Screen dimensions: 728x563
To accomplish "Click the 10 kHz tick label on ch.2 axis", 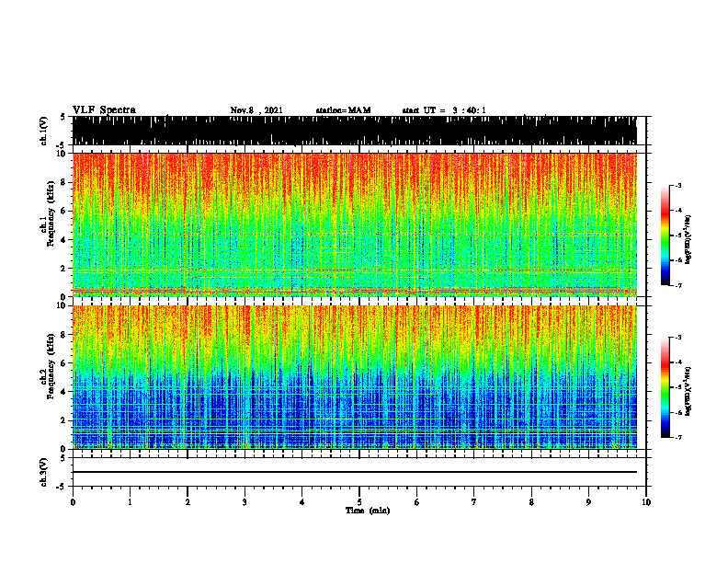I will tap(63, 306).
